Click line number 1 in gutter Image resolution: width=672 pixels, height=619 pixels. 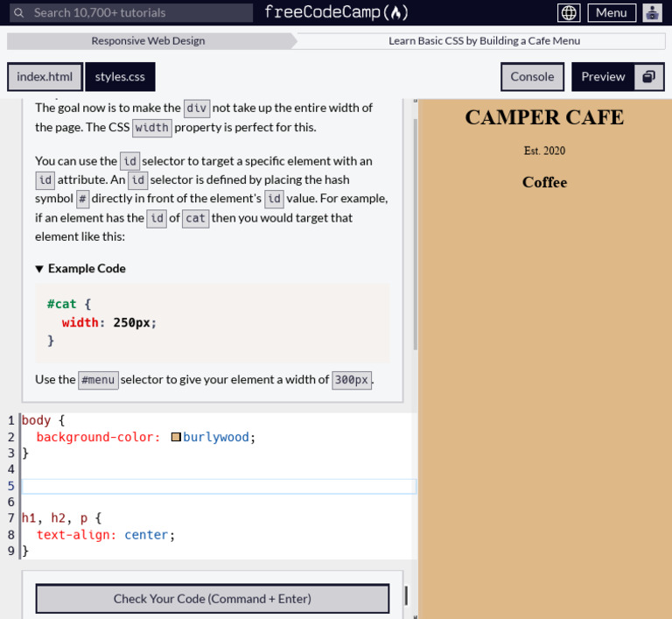[x=11, y=420]
